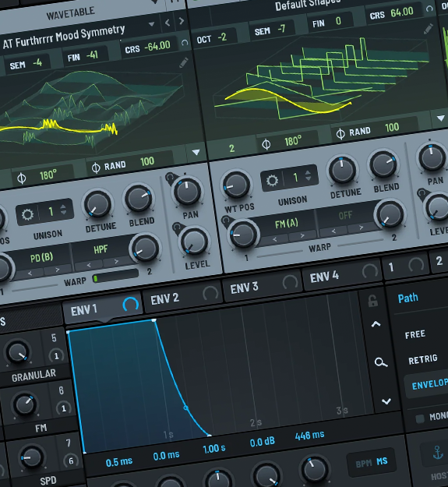
Task: Click GRANULAR macro knob
Action: coord(17,352)
